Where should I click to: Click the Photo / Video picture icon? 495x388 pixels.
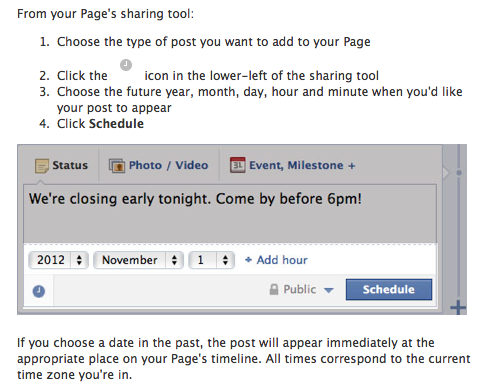click(x=117, y=165)
